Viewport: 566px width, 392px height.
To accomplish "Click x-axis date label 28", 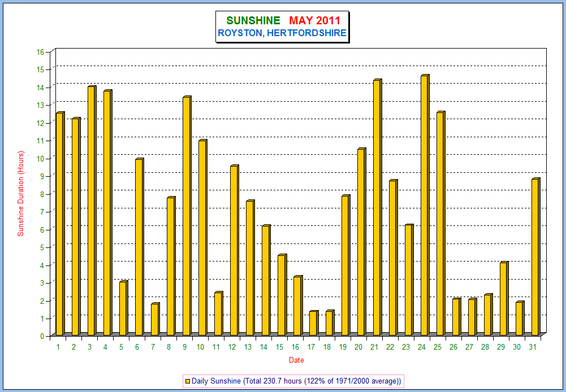I will [485, 347].
